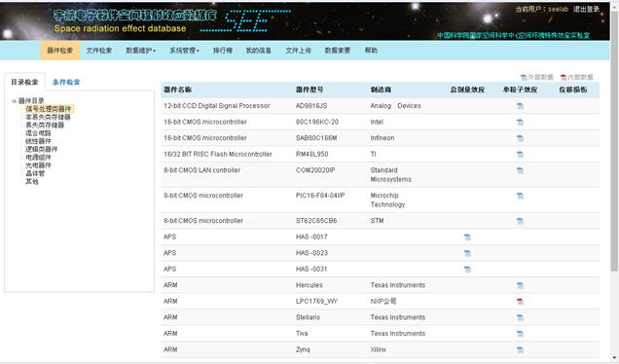
Task: Open data document icon for Zynq row
Action: coord(520,350)
